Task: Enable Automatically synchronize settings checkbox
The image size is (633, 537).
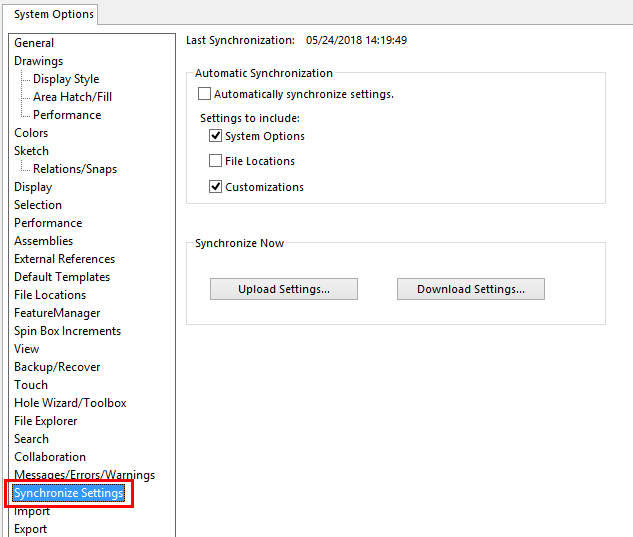Action: coord(205,94)
